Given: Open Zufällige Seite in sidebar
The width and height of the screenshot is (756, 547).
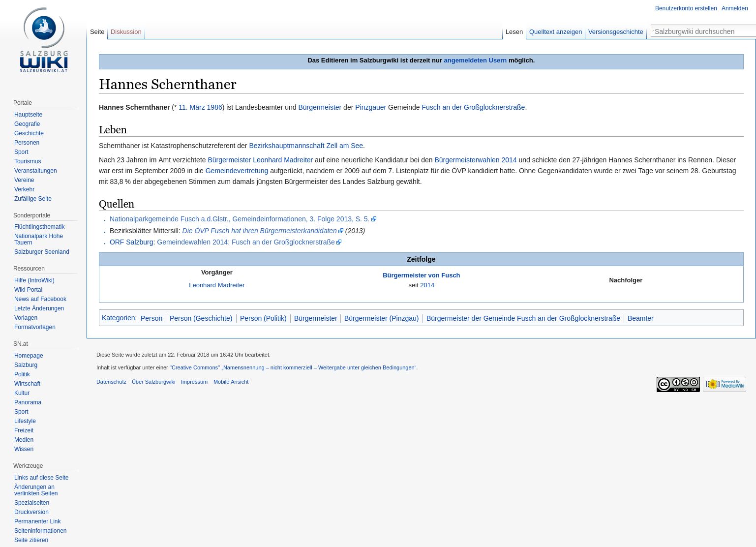Looking at the screenshot, I should (x=32, y=199).
